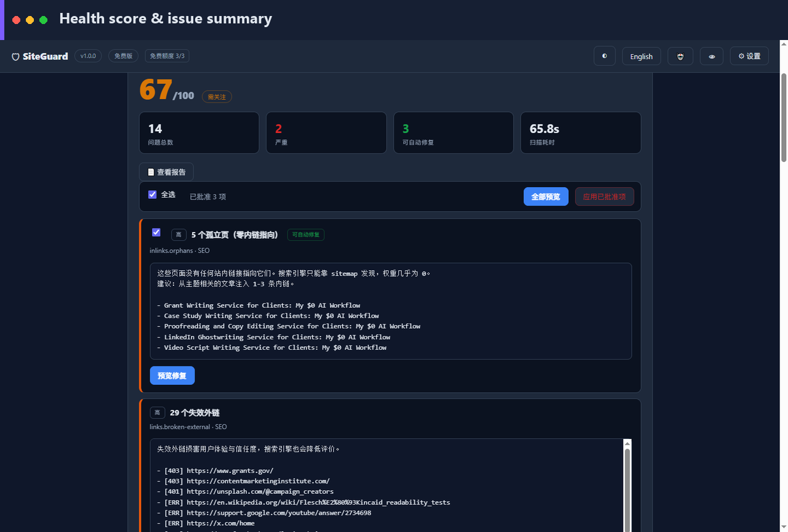Uncheck the 孤立页 issue checkbox
The height and width of the screenshot is (532, 788).
[156, 232]
